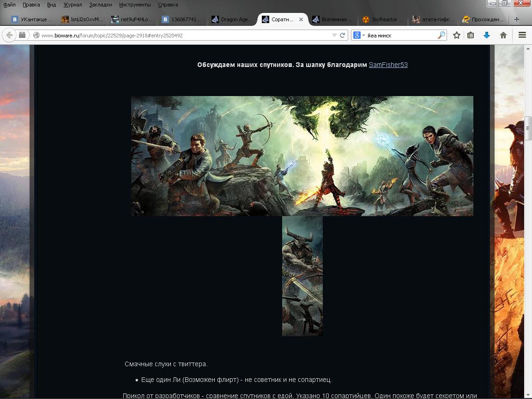Close the browser window
The height and width of the screenshot is (399, 532).
click(521, 3)
